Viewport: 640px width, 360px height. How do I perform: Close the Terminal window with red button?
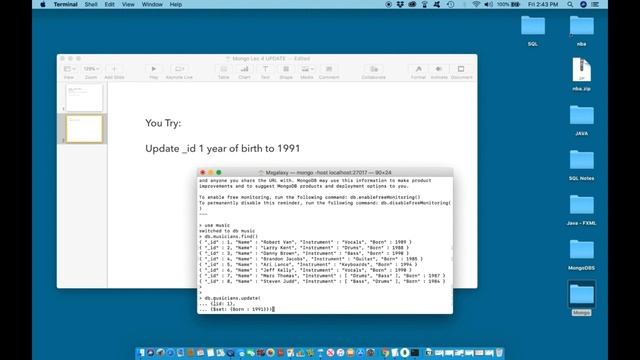(x=202, y=173)
